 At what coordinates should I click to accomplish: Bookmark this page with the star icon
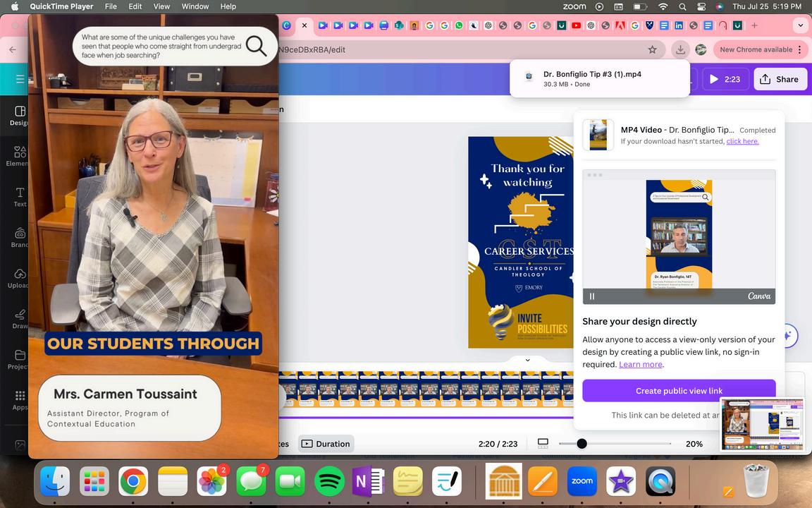coord(652,49)
